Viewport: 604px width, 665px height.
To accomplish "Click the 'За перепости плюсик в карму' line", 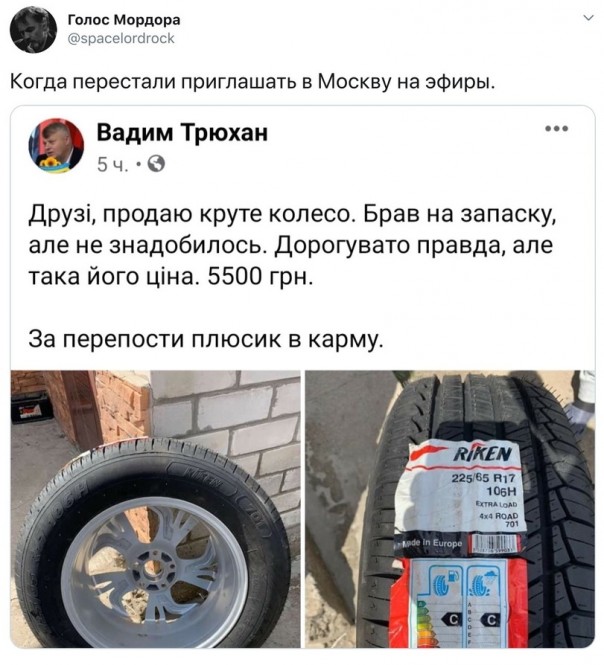I will click(206, 339).
